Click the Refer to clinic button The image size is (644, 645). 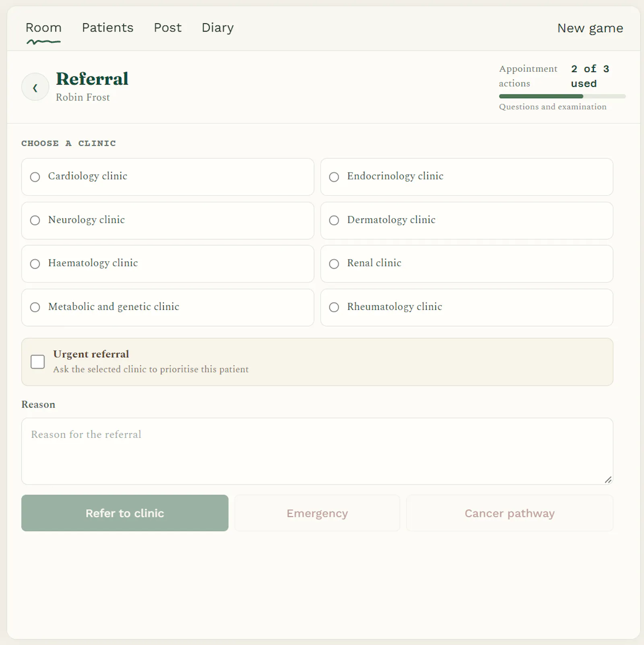125,513
